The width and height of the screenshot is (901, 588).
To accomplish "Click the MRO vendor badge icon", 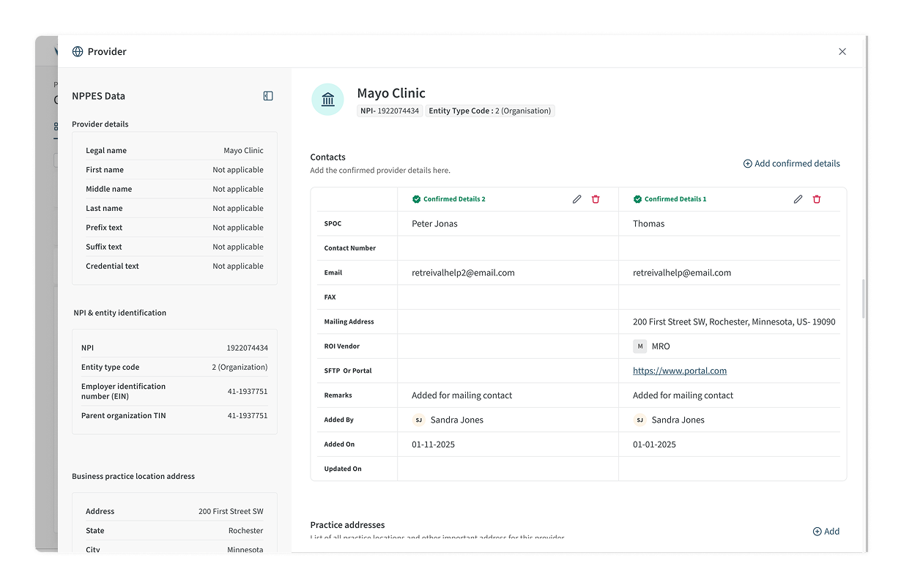I will 640,346.
